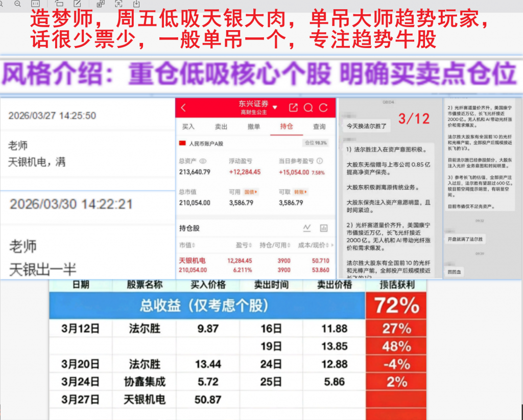Screen dimensions: 523x420
Task: Select the 持仓 tab
Action: [287, 127]
